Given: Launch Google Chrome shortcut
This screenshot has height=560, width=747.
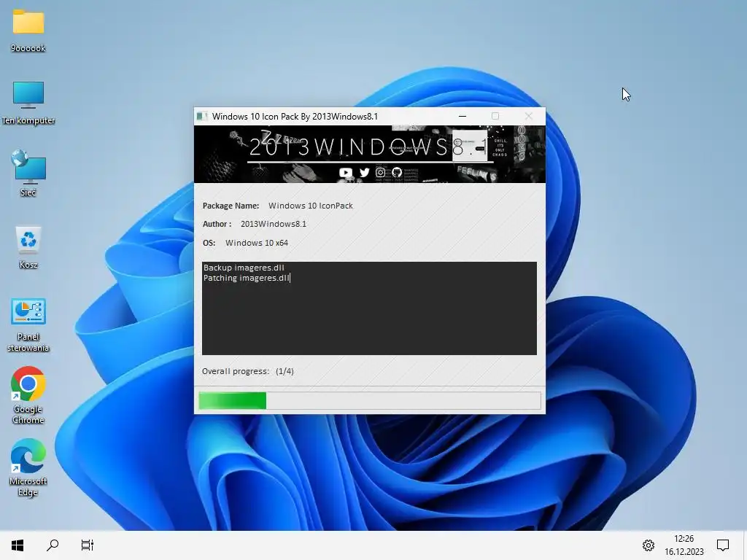Looking at the screenshot, I should (x=28, y=395).
